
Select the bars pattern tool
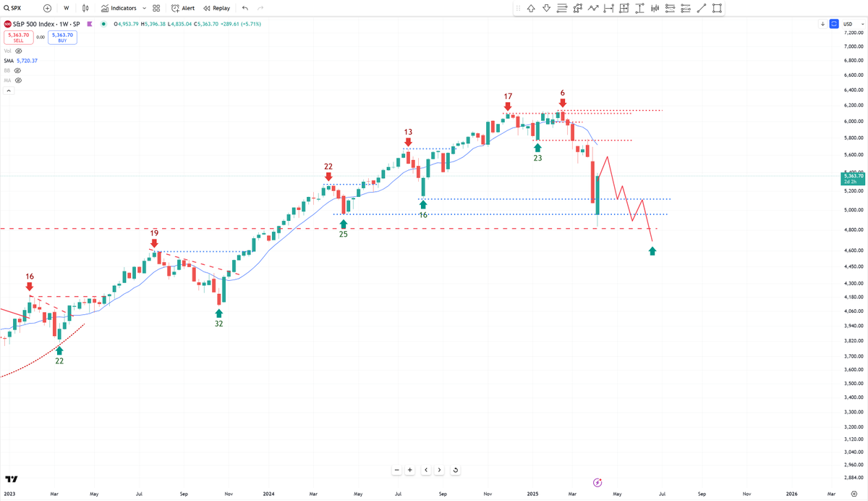pyautogui.click(x=655, y=9)
